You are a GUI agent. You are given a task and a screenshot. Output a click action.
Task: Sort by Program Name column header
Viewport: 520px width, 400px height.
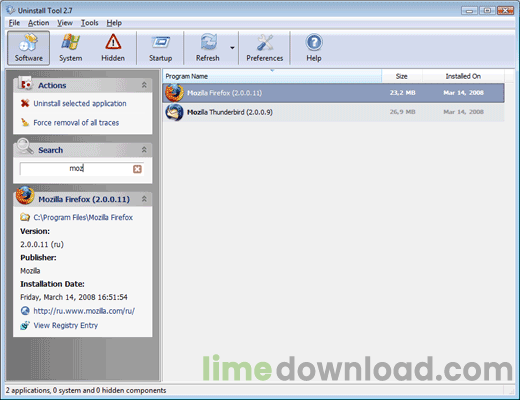click(272, 76)
